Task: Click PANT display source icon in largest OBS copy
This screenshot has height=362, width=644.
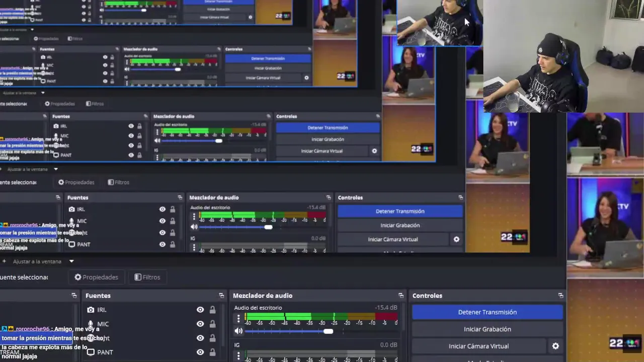Action: tap(91, 352)
